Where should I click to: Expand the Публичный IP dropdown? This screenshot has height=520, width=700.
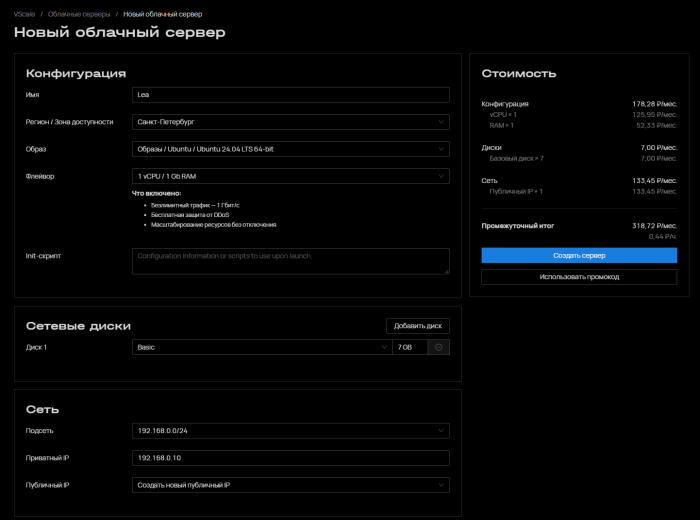290,485
